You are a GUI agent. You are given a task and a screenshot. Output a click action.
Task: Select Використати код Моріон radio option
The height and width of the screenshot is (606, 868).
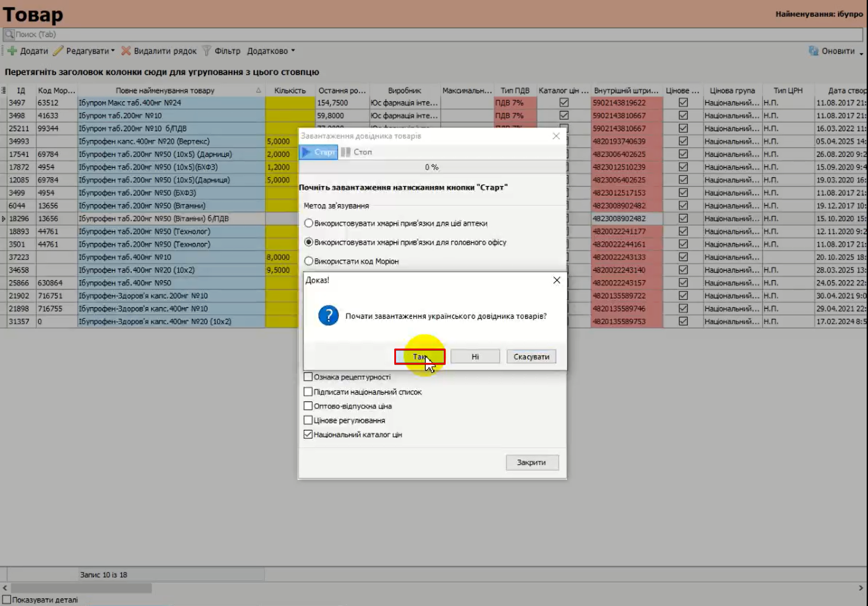[x=308, y=261]
